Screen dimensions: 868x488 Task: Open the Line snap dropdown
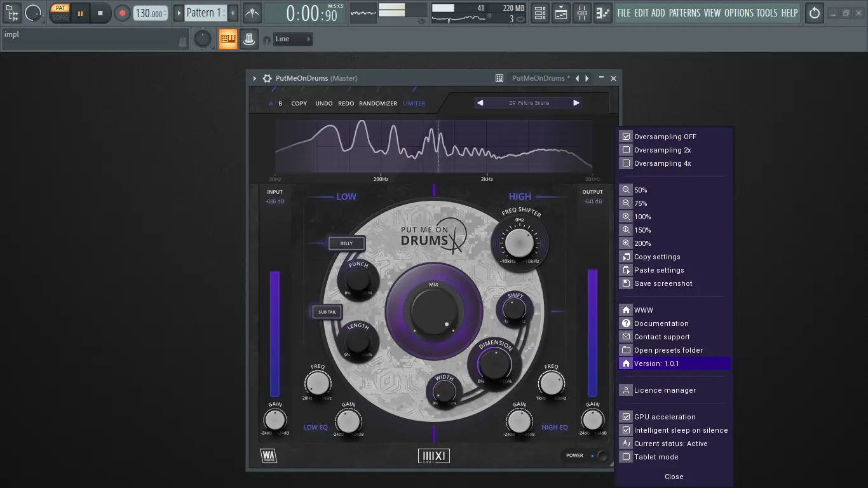[293, 39]
